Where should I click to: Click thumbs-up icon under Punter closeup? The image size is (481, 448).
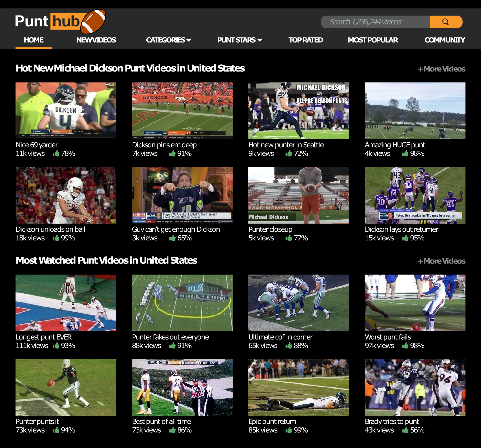click(x=289, y=238)
